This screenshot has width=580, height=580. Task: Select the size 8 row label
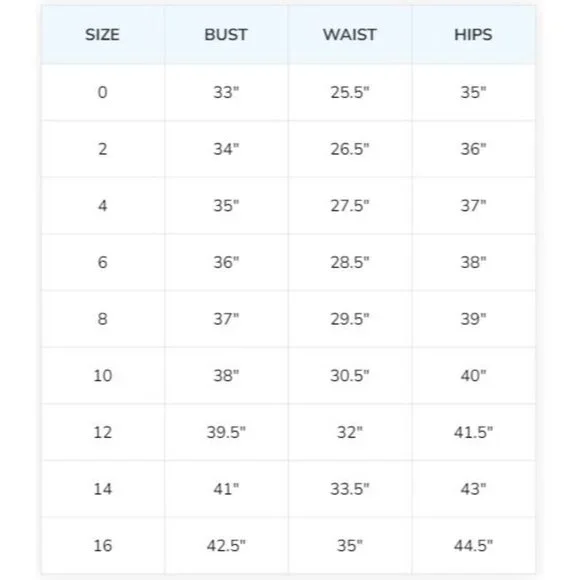(102, 319)
